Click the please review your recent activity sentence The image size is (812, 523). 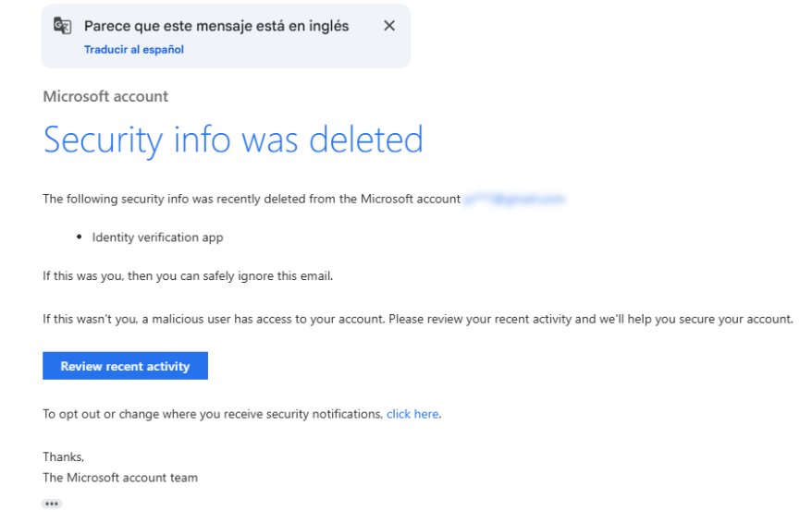[x=590, y=319]
